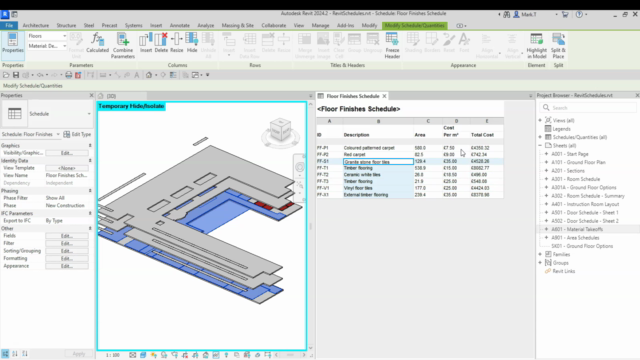This screenshot has height=360, width=640.
Task: Click Highlight in Model
Action: (x=536, y=46)
